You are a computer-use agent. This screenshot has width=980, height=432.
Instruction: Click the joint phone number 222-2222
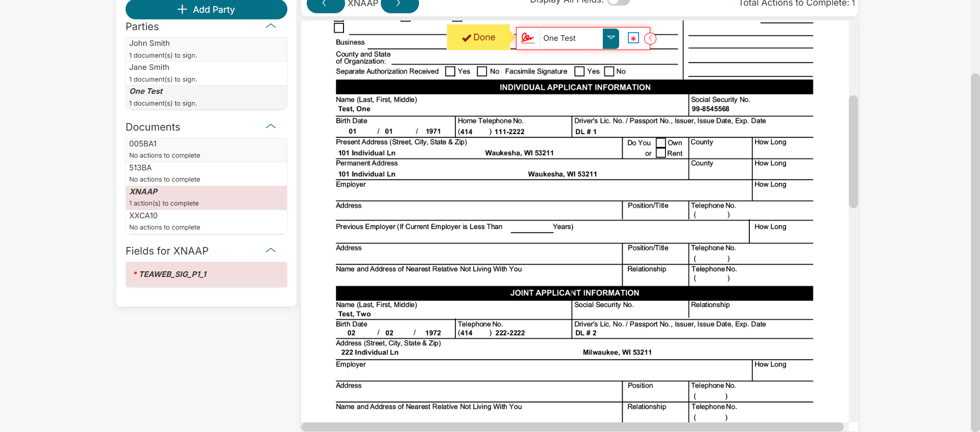coord(510,333)
